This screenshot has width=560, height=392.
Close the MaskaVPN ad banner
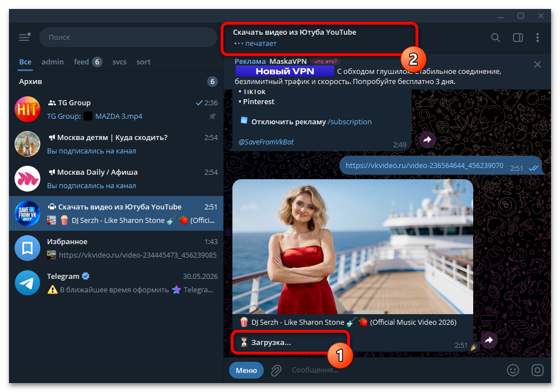(538, 64)
